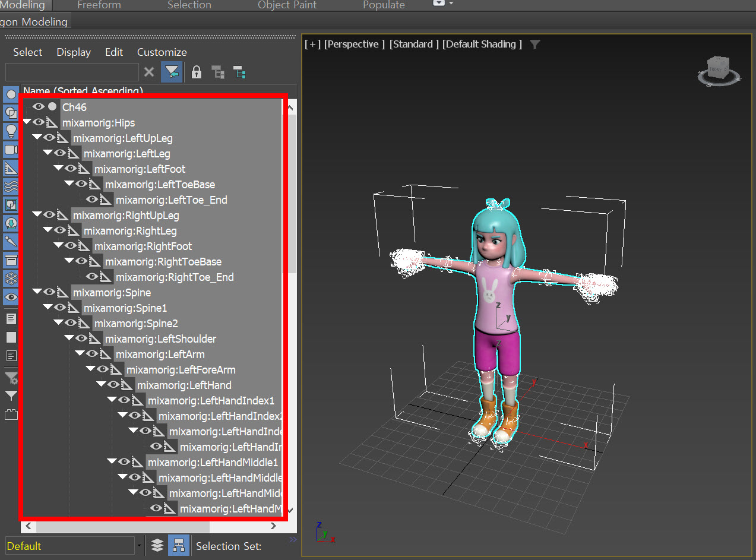
Task: Click Sort by Hierarchy icon at bottom
Action: [179, 545]
